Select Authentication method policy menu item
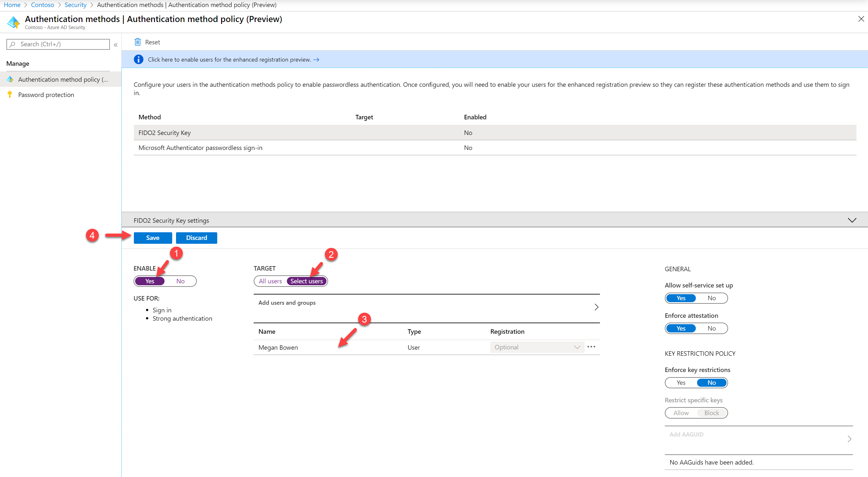868x477 pixels. coord(63,79)
